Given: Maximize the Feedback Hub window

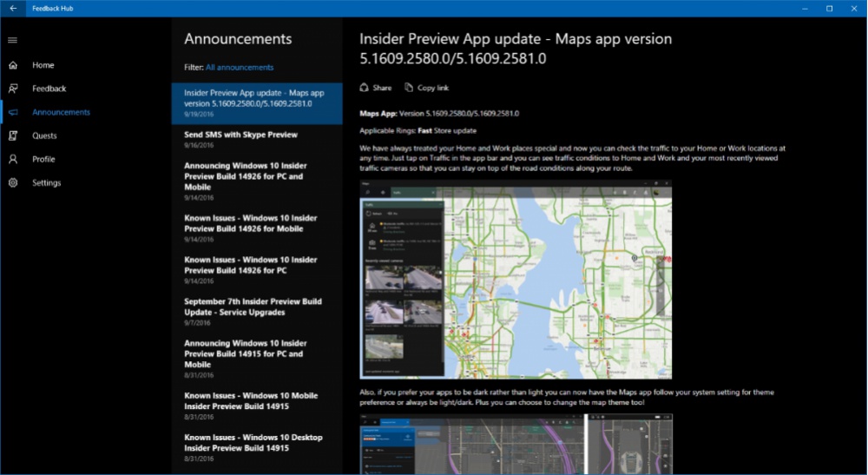Looking at the screenshot, I should point(829,9).
